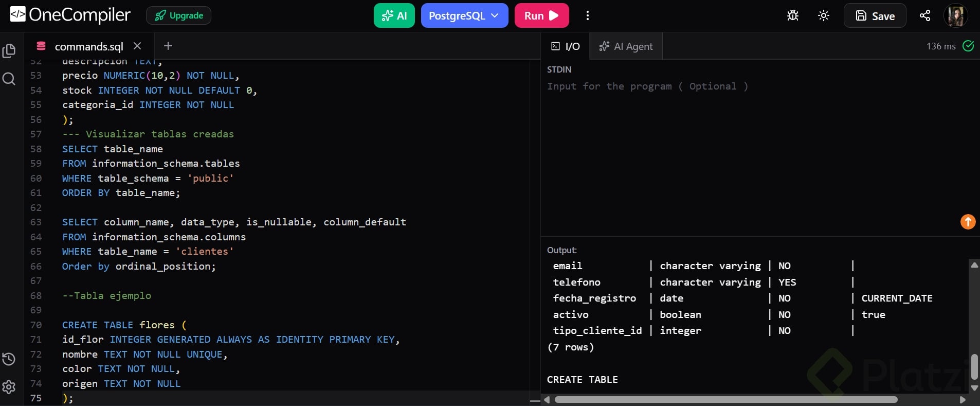Open the share icon
This screenshot has width=980, height=406.
coord(925,15)
